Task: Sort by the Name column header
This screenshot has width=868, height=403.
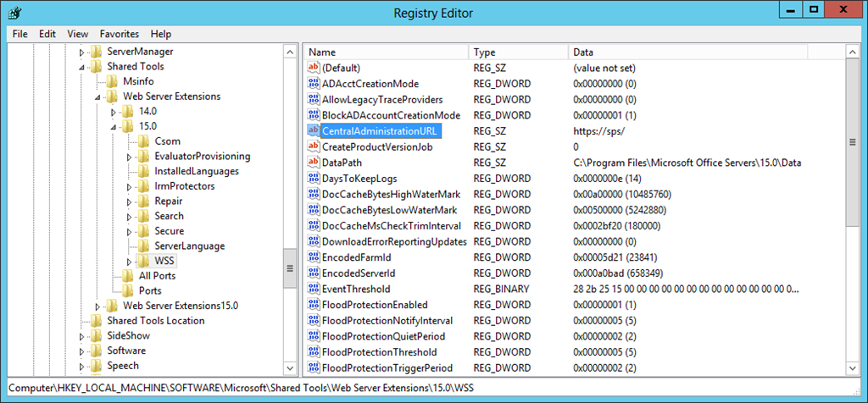Action: tap(387, 52)
